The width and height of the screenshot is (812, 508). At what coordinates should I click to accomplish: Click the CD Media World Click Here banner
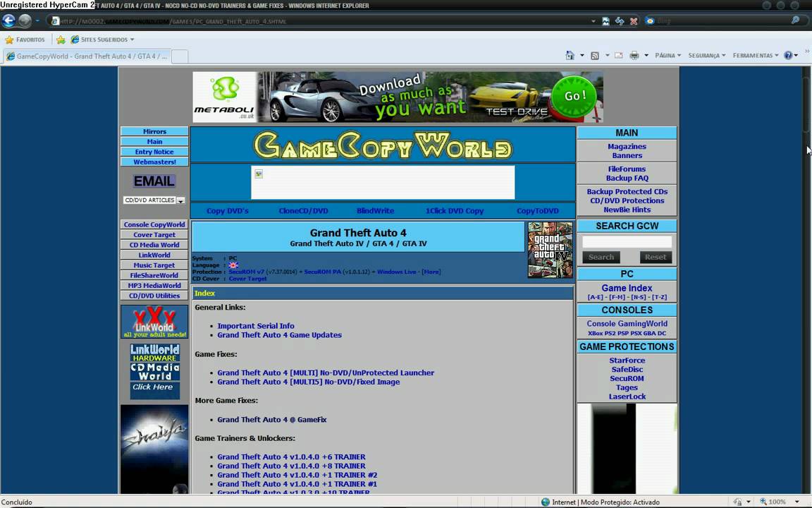[155, 380]
